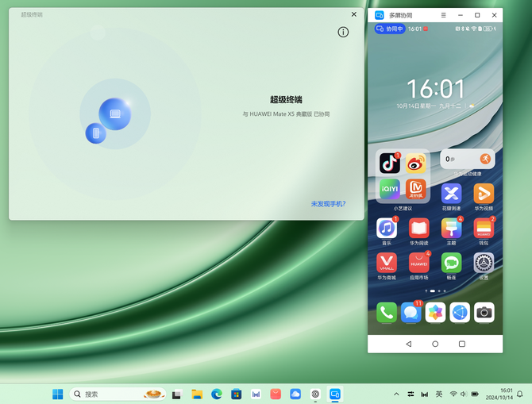Open the Camera app in the dock
Screen dimensions: 532x404
484,313
